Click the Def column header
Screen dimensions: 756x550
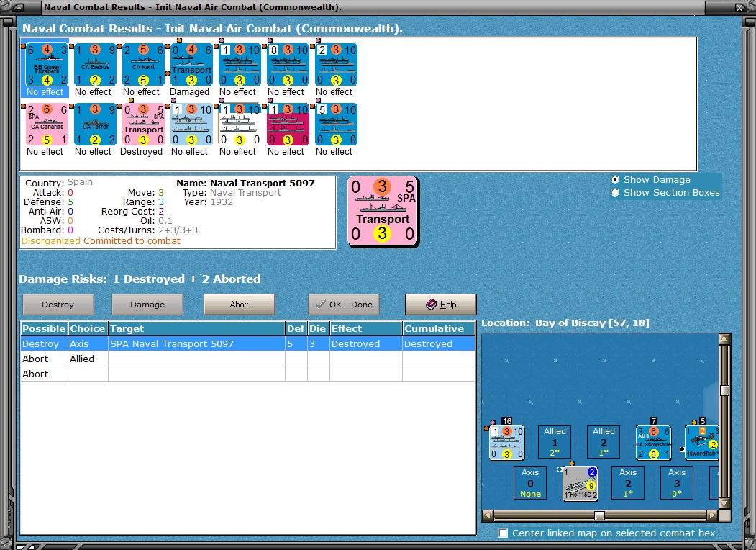coord(296,328)
